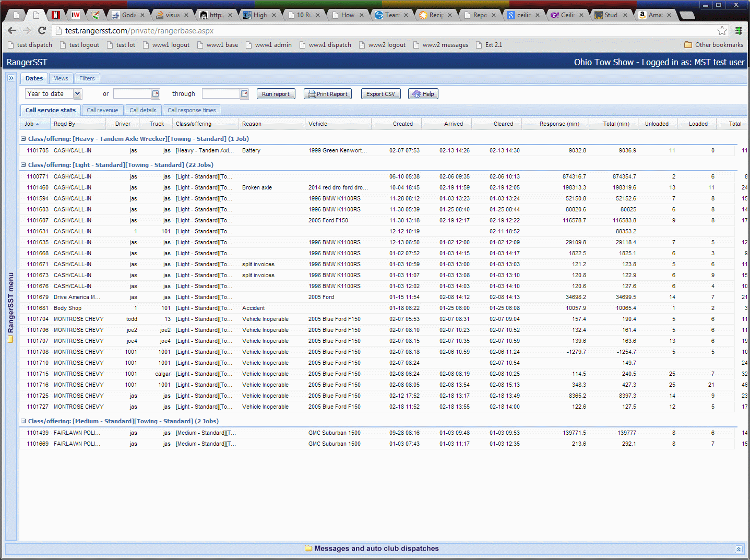The image size is (750, 560).
Task: Collapse the Medium Standard Towing group
Action: (x=23, y=421)
